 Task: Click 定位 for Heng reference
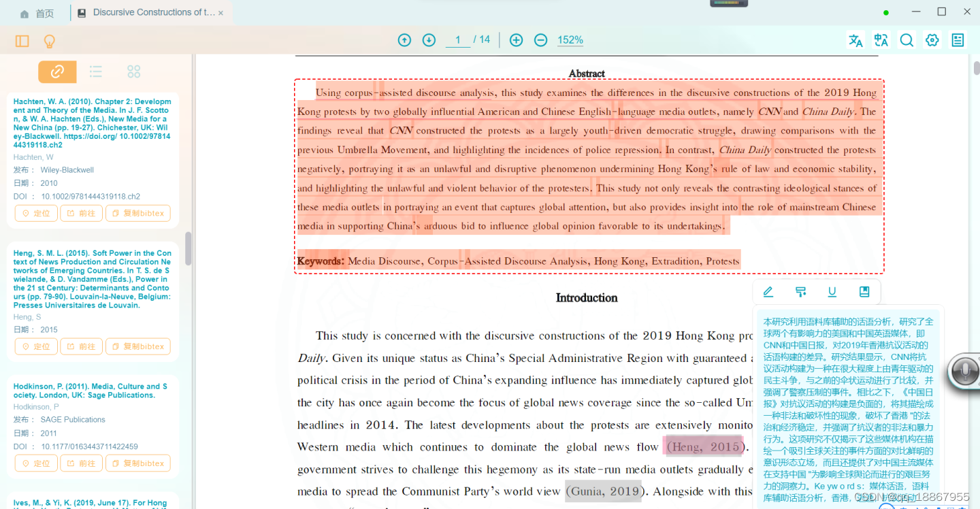[36, 346]
